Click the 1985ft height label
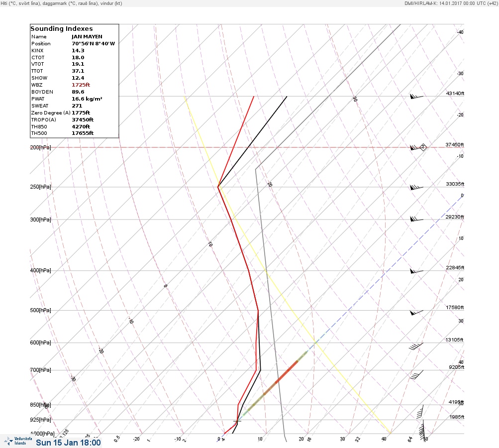Screen dimensions: 499x448 tap(457, 417)
